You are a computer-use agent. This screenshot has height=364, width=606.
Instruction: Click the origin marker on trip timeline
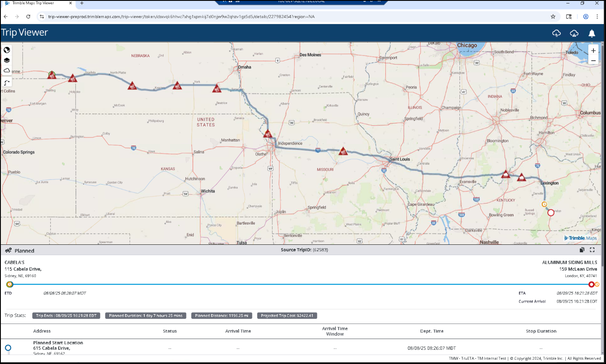point(9,284)
